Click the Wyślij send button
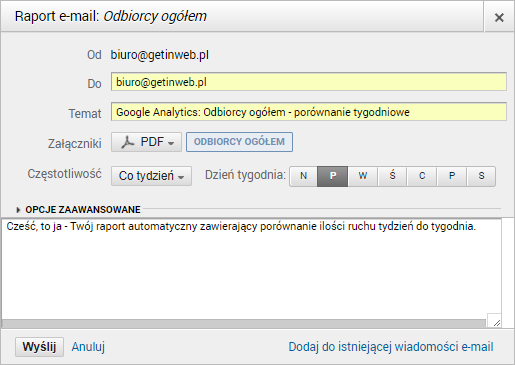The image size is (515, 365). [x=39, y=347]
